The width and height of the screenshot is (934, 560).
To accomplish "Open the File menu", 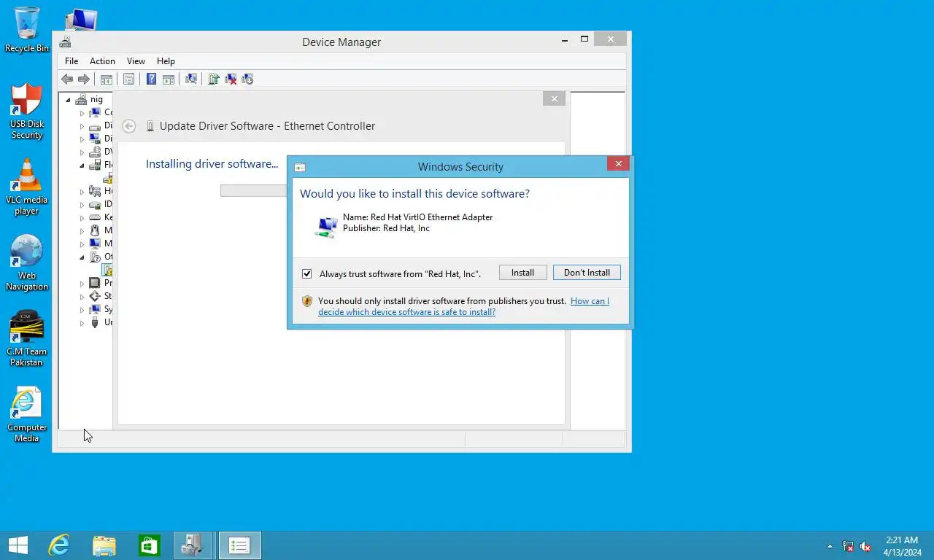I will (x=72, y=61).
